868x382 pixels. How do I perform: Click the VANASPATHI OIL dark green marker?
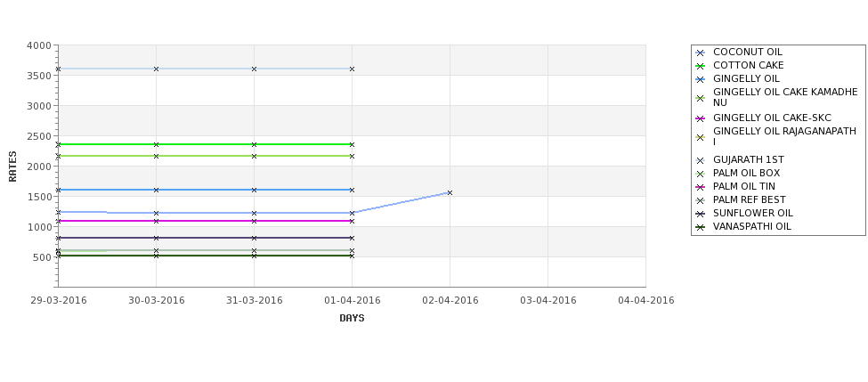pos(700,228)
